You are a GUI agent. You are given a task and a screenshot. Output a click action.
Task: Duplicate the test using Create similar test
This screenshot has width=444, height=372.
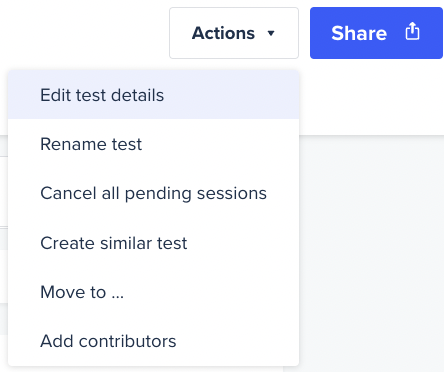(x=153, y=243)
